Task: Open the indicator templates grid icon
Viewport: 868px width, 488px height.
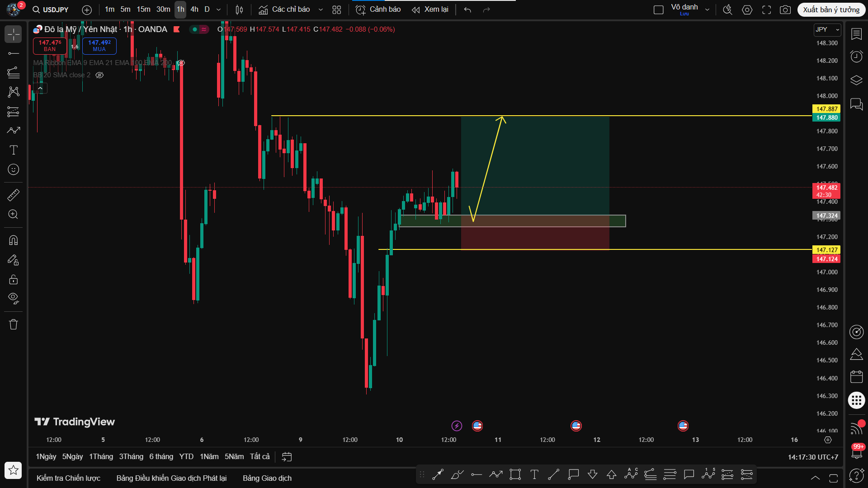Action: click(x=336, y=9)
